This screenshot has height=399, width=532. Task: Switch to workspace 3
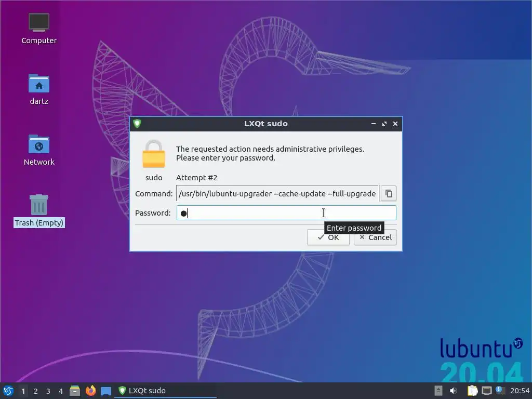(x=48, y=391)
